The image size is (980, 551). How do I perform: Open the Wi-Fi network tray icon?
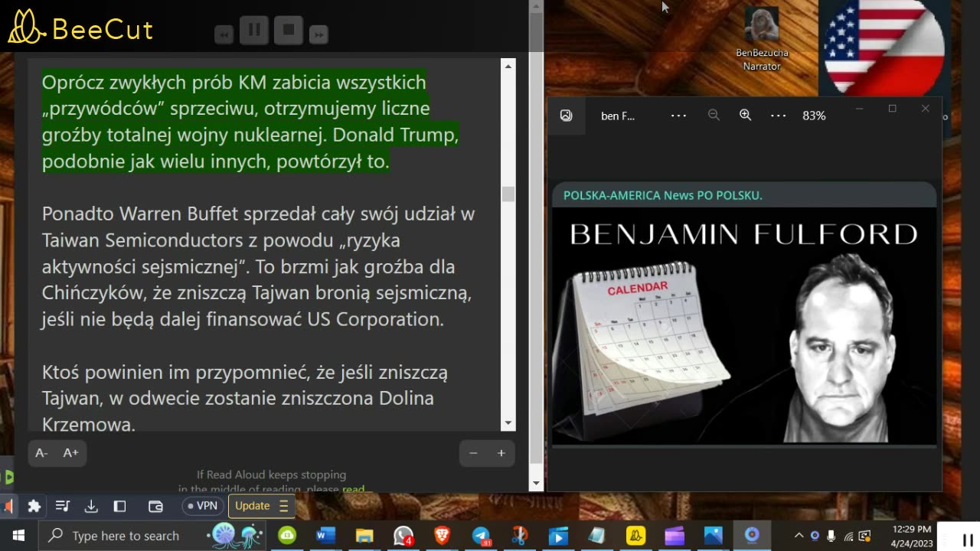point(848,536)
